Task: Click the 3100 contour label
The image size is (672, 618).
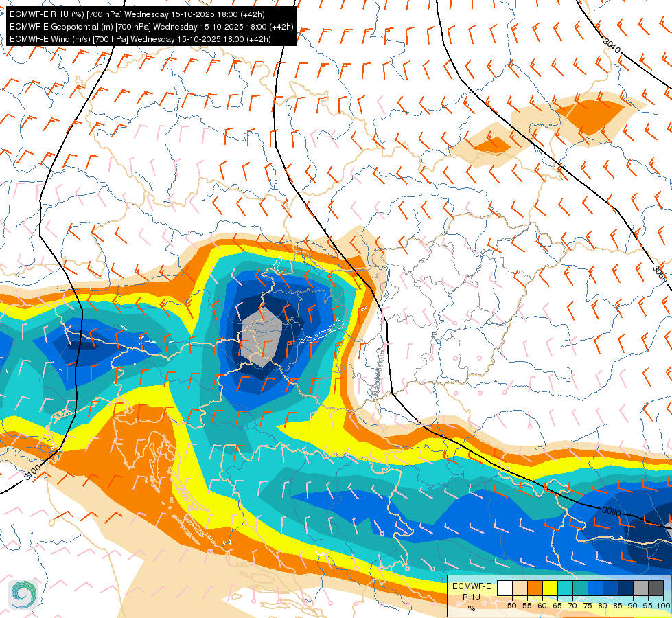Action: (x=33, y=472)
